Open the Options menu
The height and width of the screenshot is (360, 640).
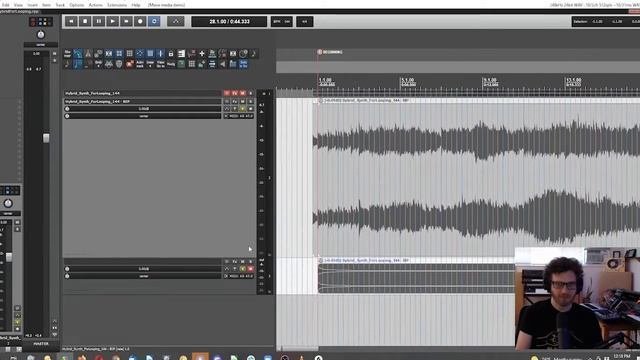coord(76,5)
